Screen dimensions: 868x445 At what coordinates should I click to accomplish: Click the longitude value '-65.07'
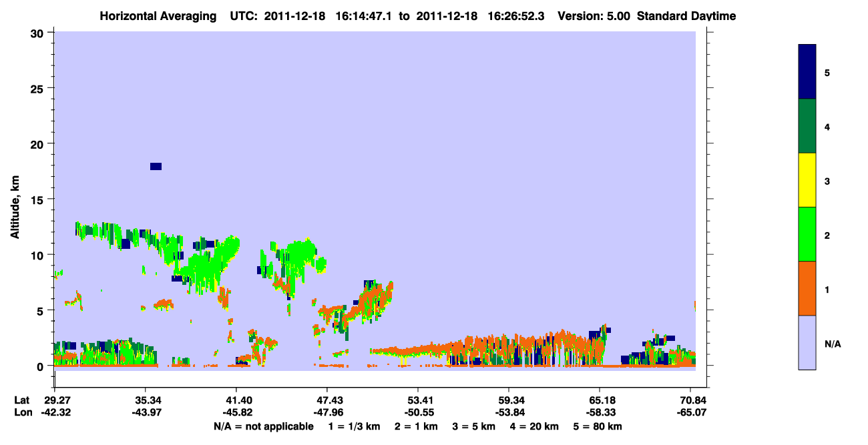(x=692, y=412)
